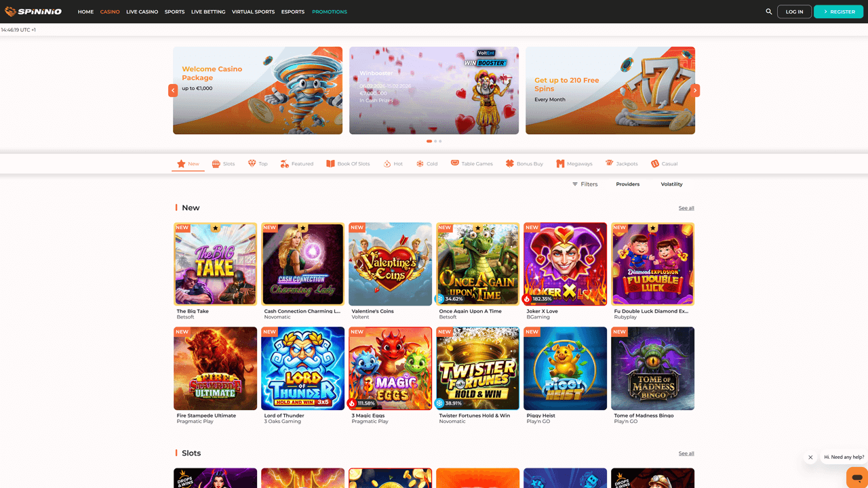Open the 210 Free Spins banner

pos(610,90)
